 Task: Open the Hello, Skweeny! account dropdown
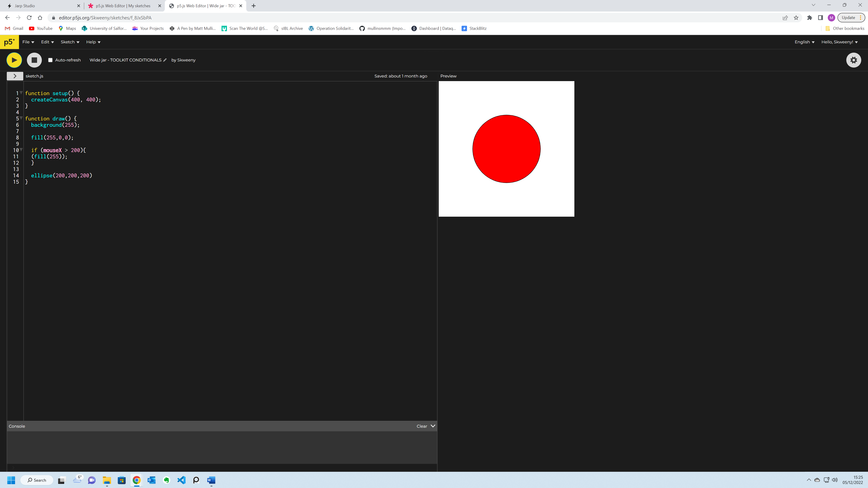(839, 42)
